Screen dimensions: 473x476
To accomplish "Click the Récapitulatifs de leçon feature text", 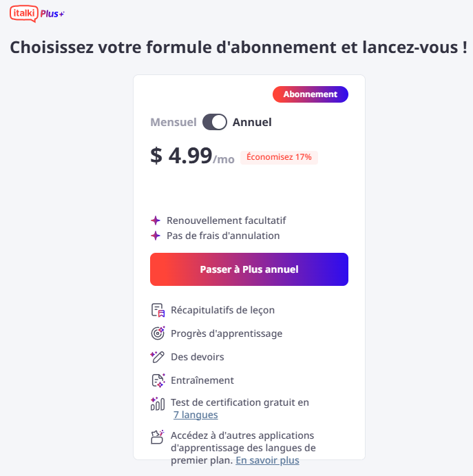I will [222, 310].
